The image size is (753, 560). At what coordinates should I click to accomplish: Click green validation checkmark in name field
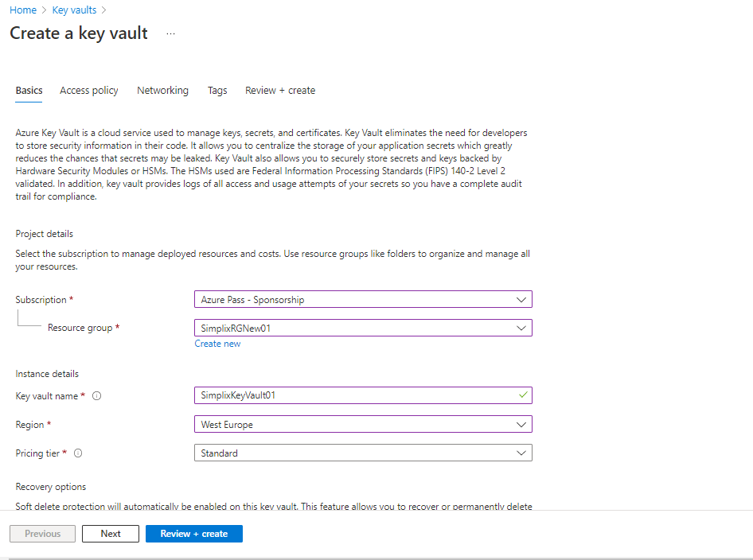[522, 395]
